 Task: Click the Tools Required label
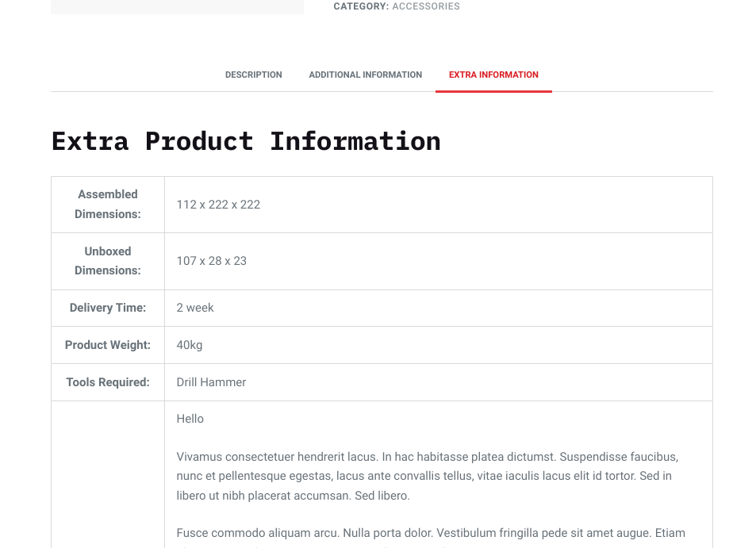pos(108,382)
